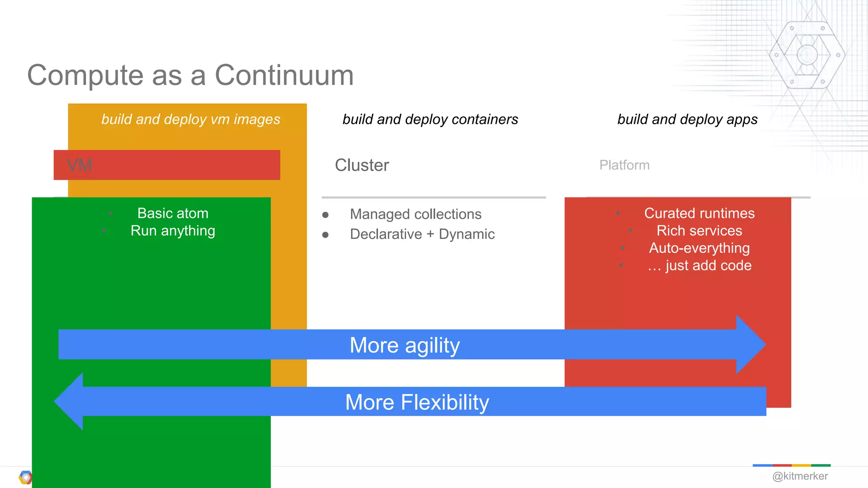Click the large hexagon watermark graphic

pyautogui.click(x=807, y=55)
